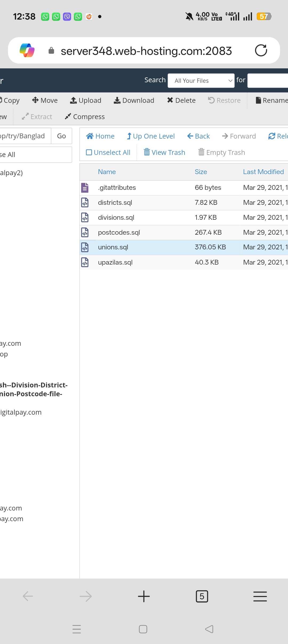Tap the Android recent apps button
Viewport: 288px width, 644px height.
click(x=77, y=629)
